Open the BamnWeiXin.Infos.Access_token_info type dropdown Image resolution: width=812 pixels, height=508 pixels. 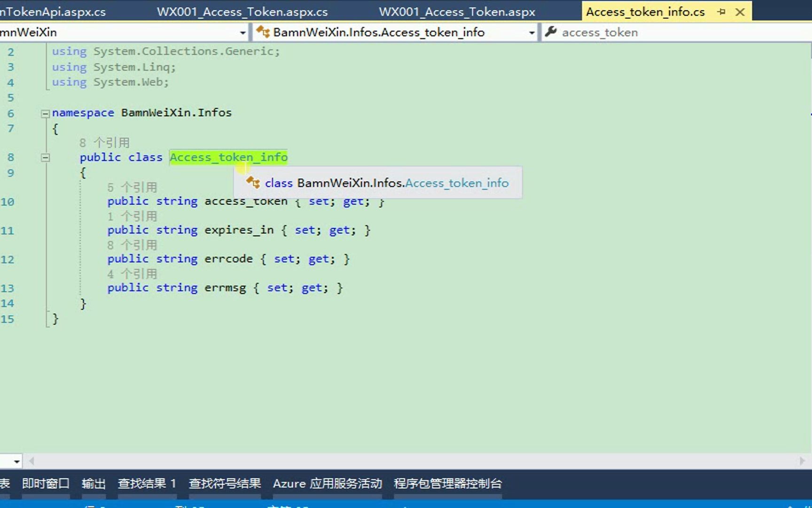tap(531, 32)
